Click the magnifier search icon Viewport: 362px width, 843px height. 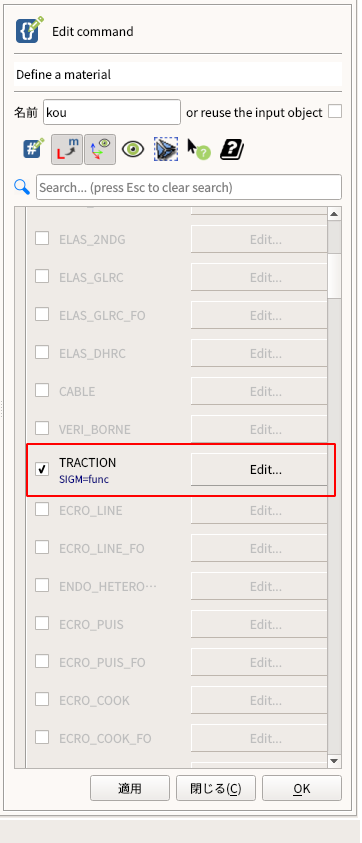click(x=22, y=187)
